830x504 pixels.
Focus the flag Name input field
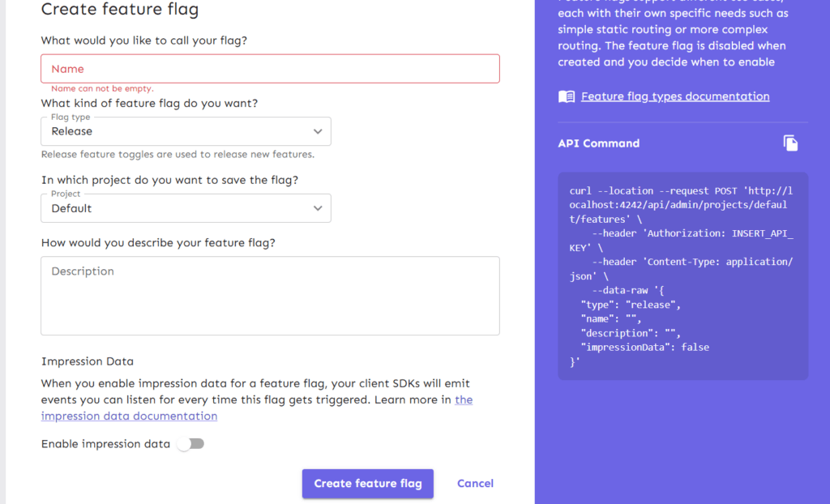pos(270,69)
